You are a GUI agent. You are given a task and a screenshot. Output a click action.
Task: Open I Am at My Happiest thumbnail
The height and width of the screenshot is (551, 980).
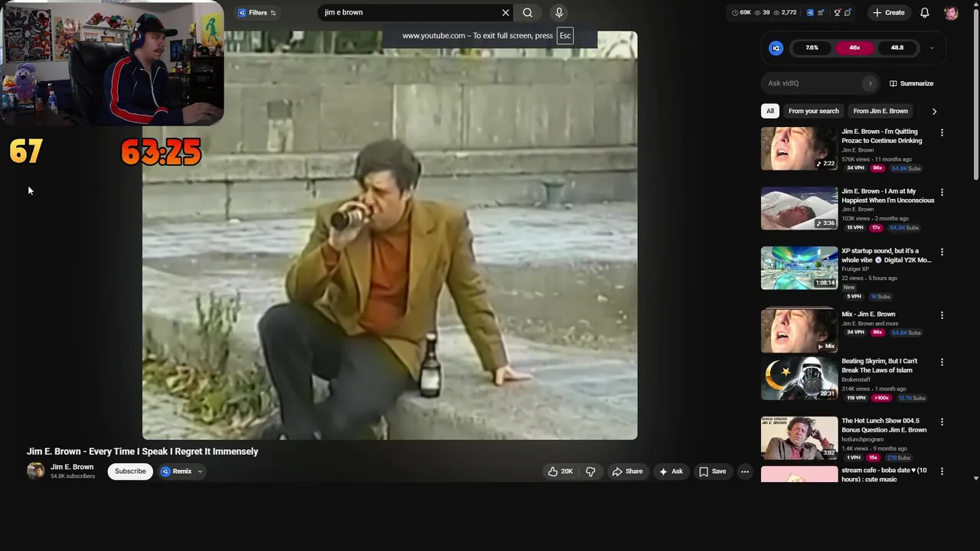[799, 208]
